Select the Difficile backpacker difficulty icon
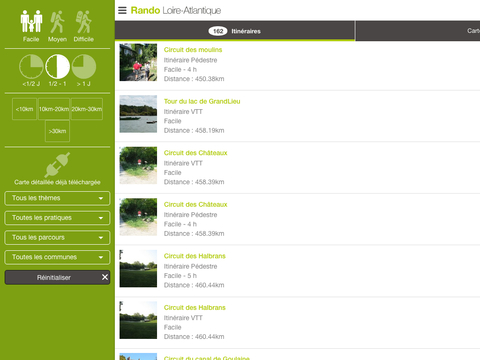This screenshot has width=480, height=360. tap(83, 22)
